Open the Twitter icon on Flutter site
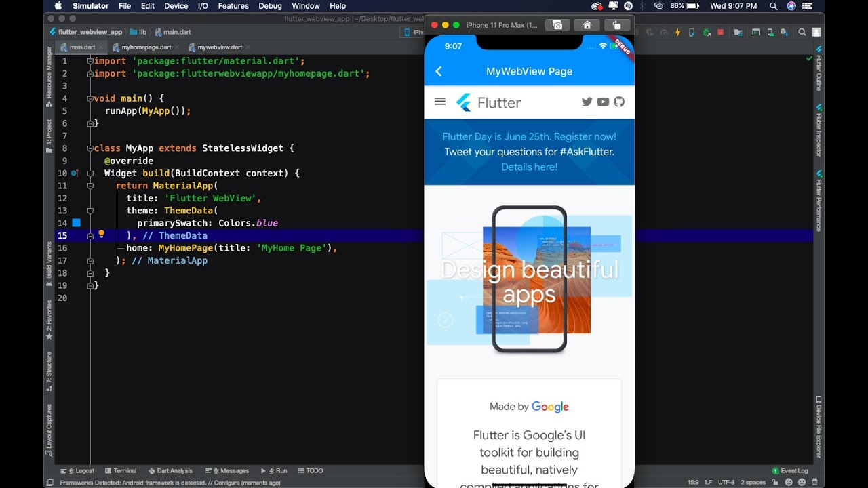868x488 pixels. (x=587, y=102)
